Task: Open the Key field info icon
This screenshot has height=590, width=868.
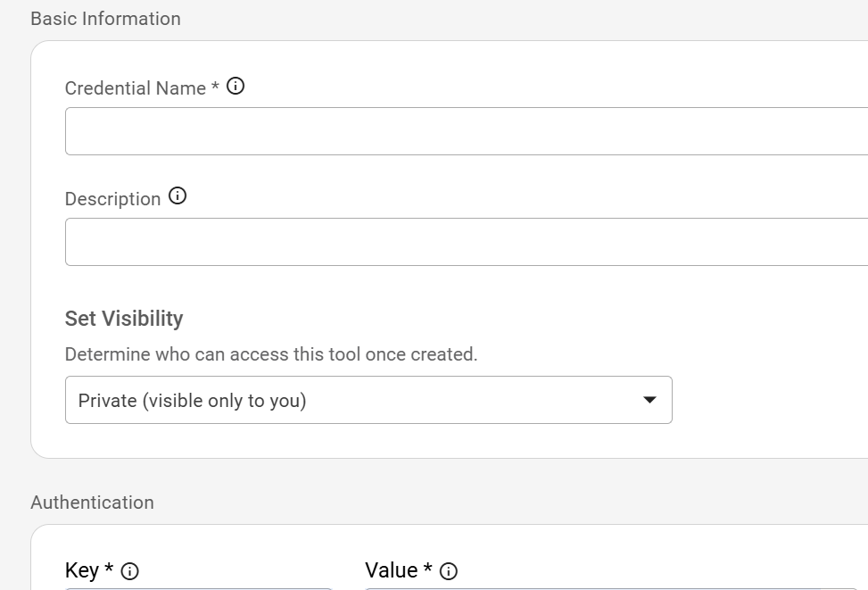Action: [129, 571]
